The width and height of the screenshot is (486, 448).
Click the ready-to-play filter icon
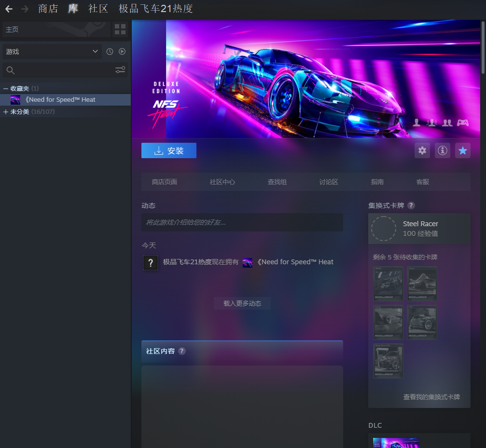point(122,52)
